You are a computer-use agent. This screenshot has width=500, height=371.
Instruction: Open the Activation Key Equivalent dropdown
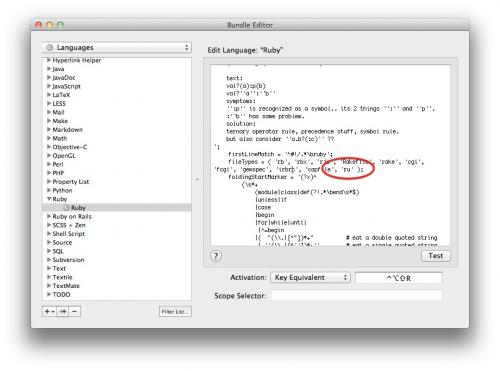tap(310, 277)
